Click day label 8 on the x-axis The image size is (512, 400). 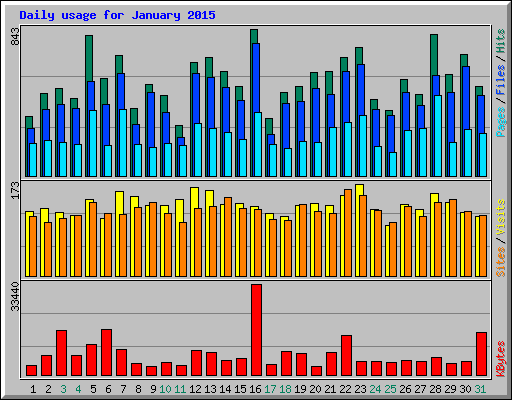(x=138, y=389)
